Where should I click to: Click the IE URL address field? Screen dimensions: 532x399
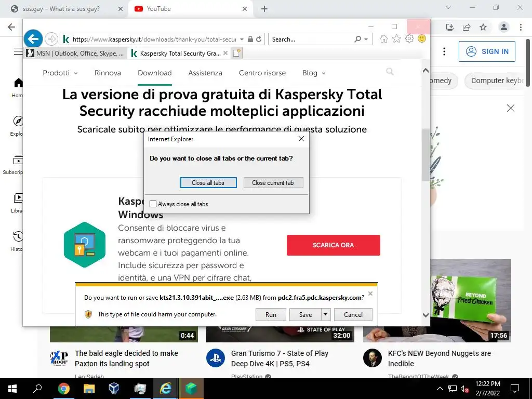155,39
